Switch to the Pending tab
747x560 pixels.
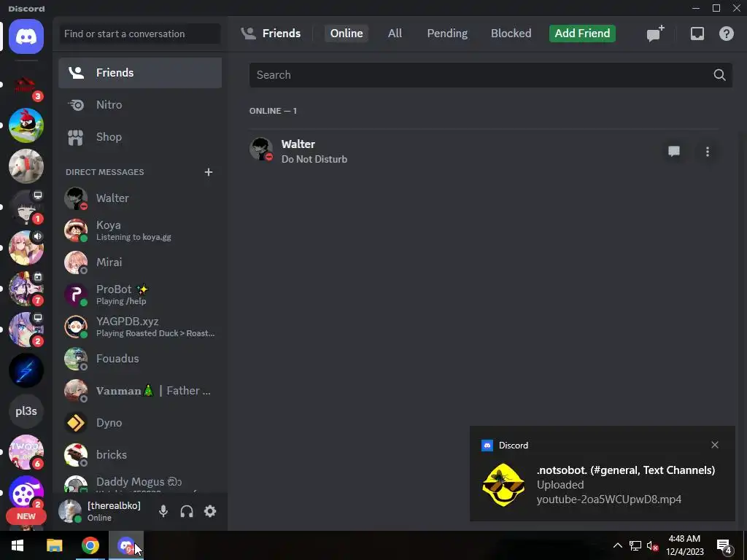click(447, 34)
